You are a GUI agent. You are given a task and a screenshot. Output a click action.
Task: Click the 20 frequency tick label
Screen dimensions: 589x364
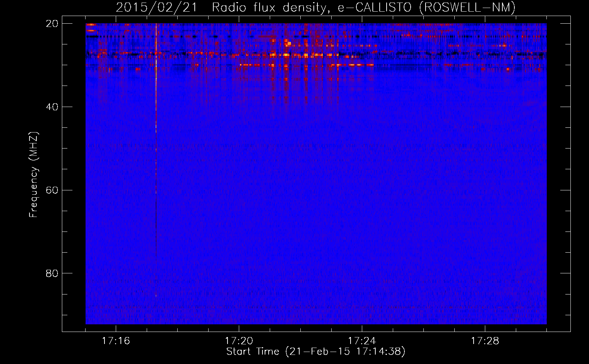click(52, 24)
